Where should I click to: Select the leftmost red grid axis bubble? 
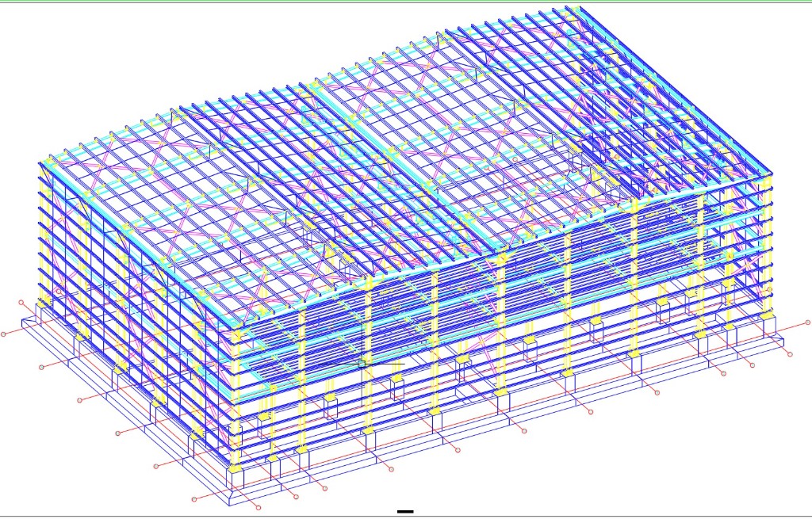point(3,334)
